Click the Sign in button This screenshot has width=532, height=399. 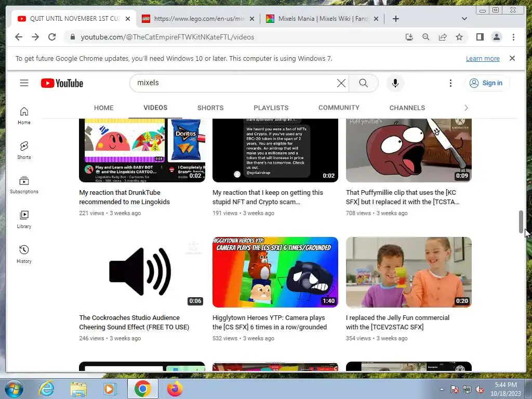pyautogui.click(x=486, y=83)
